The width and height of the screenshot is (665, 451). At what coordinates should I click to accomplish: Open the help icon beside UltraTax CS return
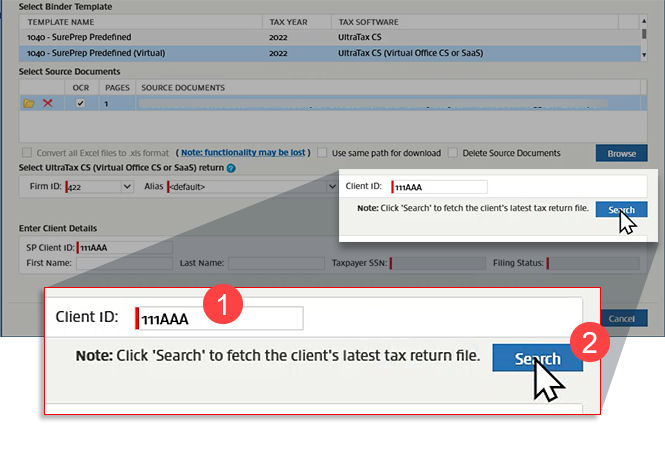point(231,168)
